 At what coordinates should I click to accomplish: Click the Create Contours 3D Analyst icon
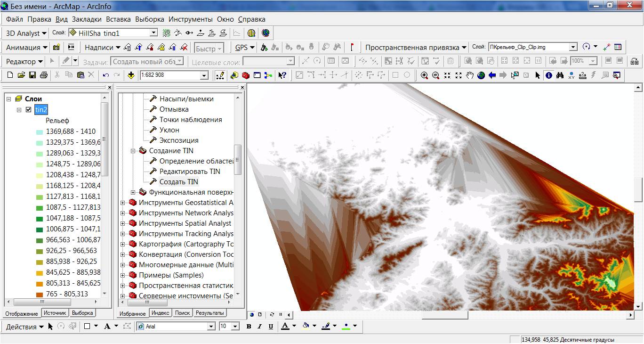pos(167,33)
